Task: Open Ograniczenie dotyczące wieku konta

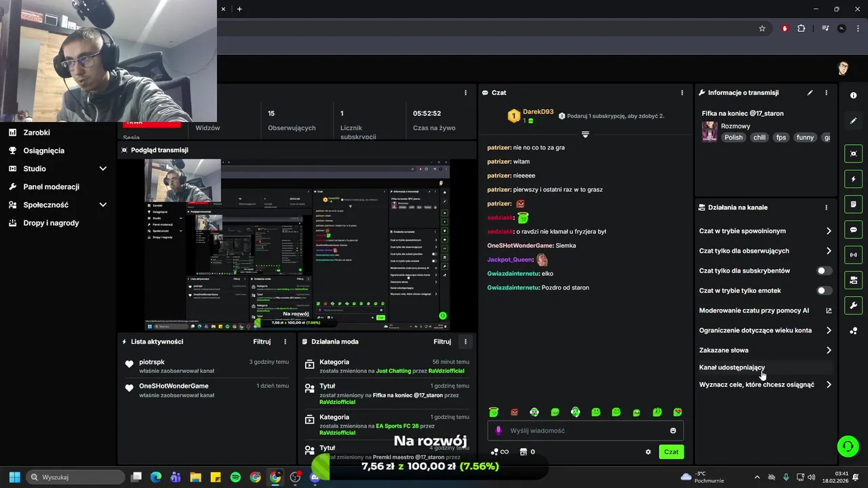Action: coord(766,331)
